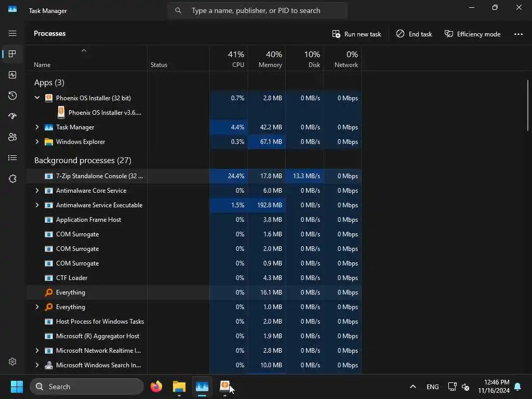Select the Processes sidebar icon

click(x=12, y=54)
